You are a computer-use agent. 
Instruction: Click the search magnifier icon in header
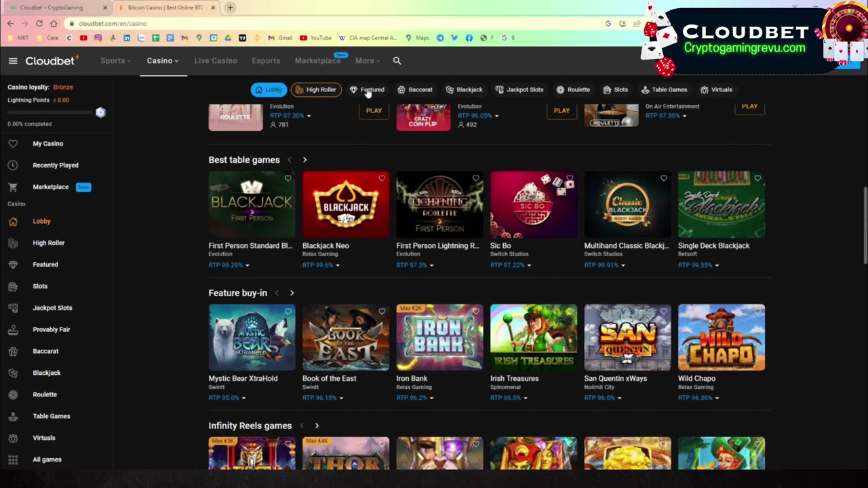(x=397, y=61)
